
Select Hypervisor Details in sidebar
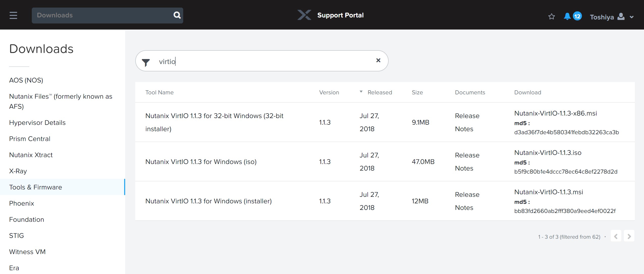pos(37,123)
